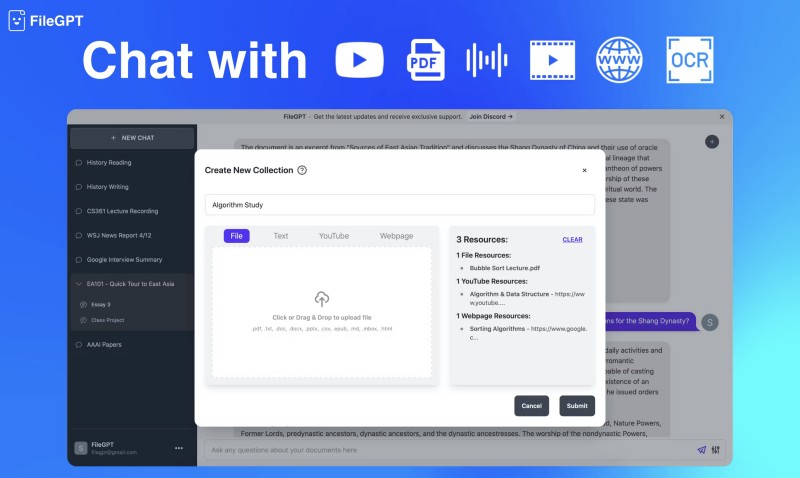Click the audio waveform icon in banner
Viewport: 800px width, 478px height.
[487, 60]
